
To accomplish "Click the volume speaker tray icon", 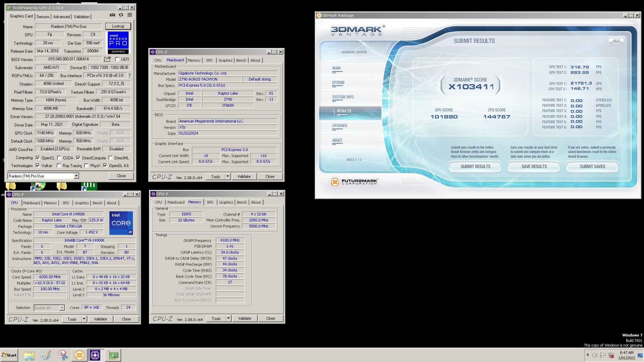I will click(x=595, y=355).
